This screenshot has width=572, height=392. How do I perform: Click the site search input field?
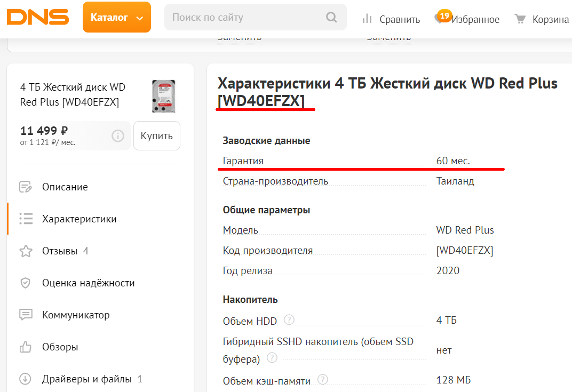pyautogui.click(x=245, y=18)
